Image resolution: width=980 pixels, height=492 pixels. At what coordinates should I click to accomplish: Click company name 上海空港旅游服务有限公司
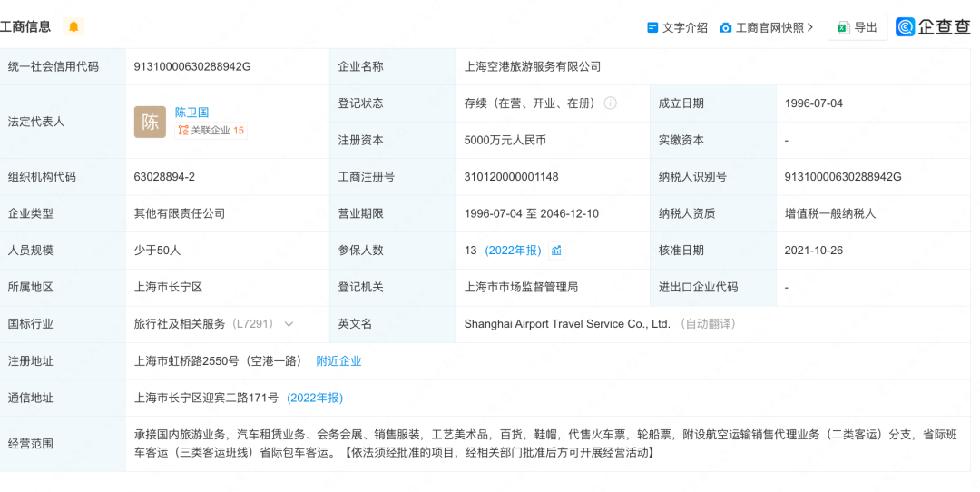[x=533, y=66]
